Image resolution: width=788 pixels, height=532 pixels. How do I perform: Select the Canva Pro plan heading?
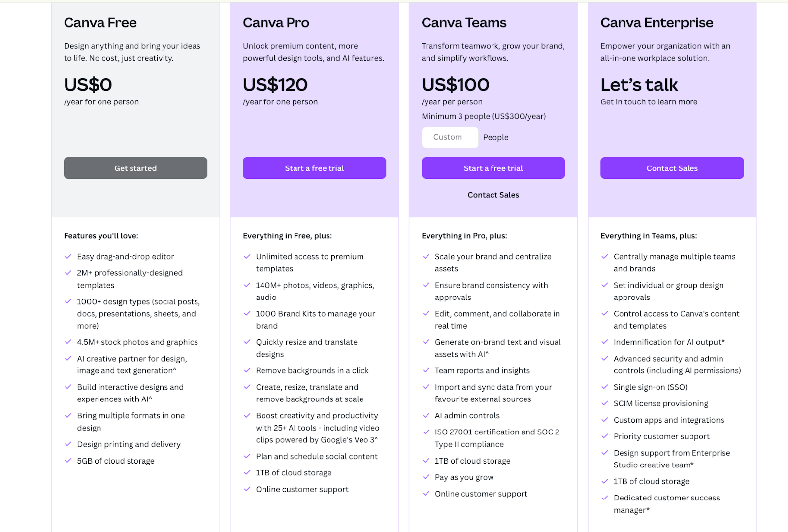(276, 23)
